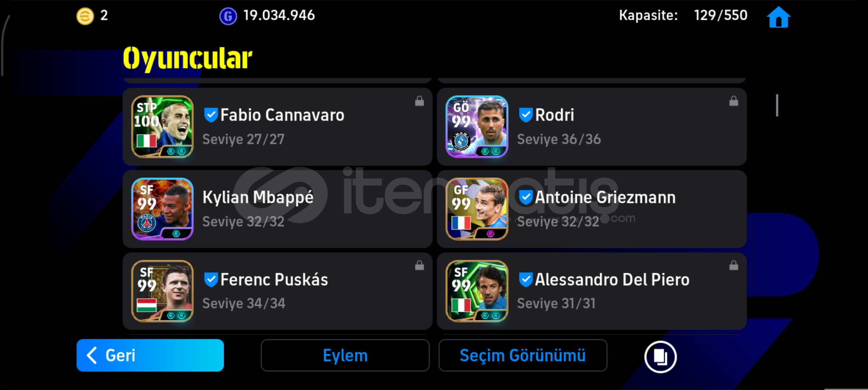Click the player list scrollbar handle
The height and width of the screenshot is (390, 868).
(777, 105)
